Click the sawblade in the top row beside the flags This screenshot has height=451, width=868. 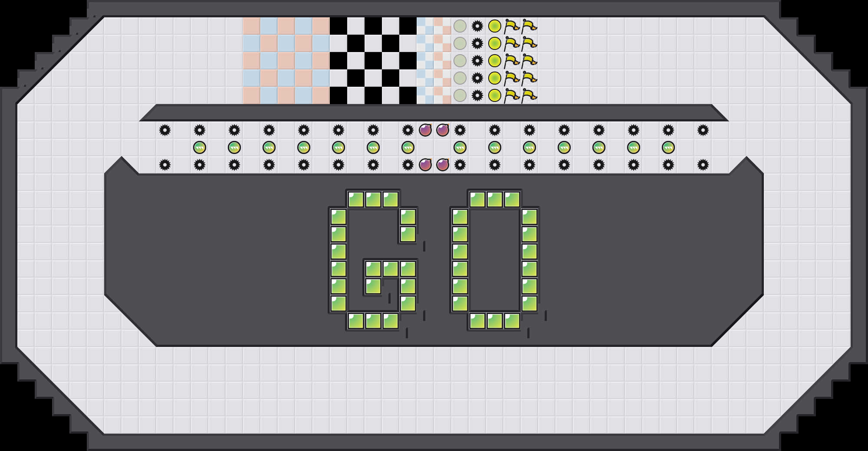[x=477, y=26]
